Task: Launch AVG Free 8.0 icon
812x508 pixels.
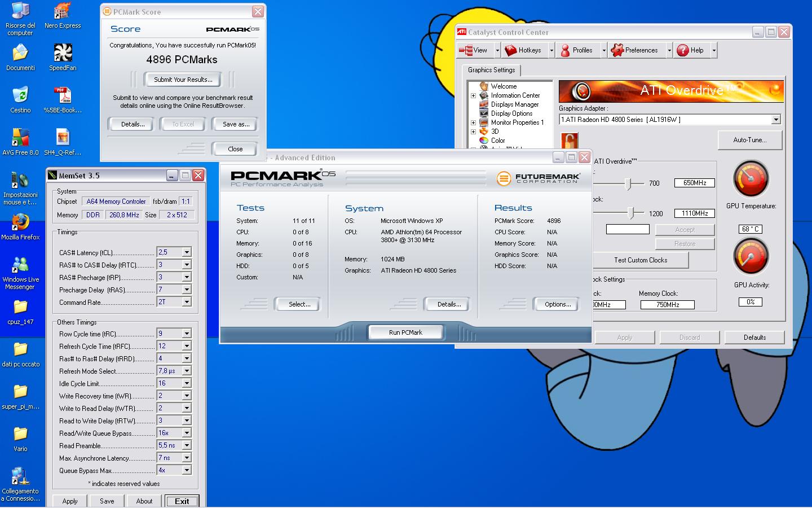Action: 20,142
